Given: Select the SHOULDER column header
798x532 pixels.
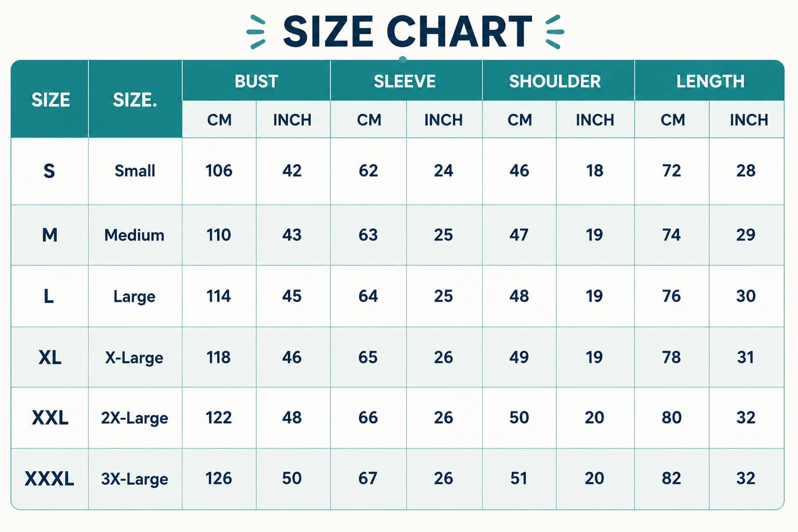Looking at the screenshot, I should pos(555,81).
